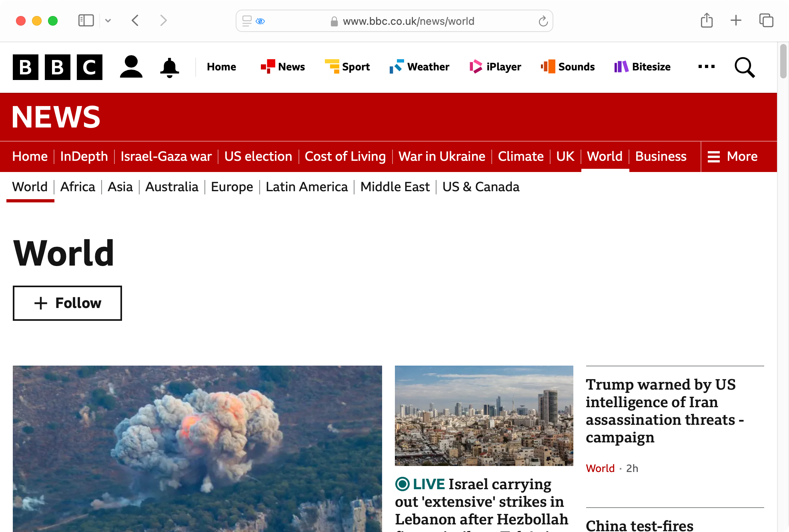The width and height of the screenshot is (789, 532).
Task: Select the Middle East regional tab
Action: (395, 186)
